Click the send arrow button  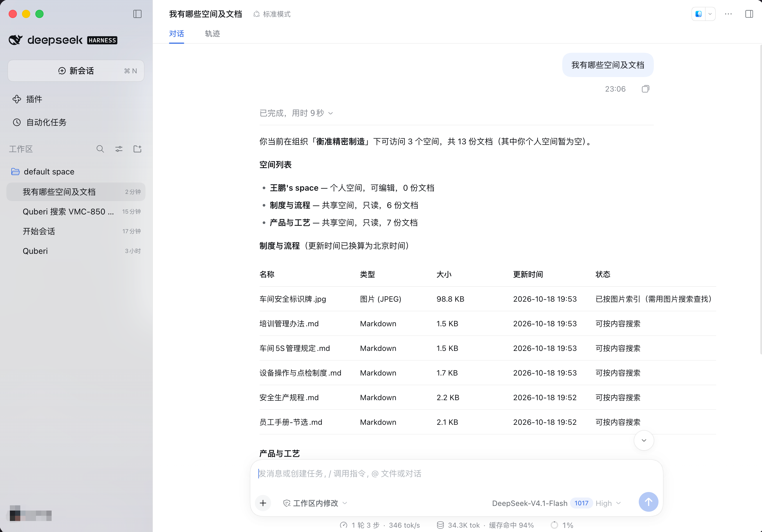point(648,502)
